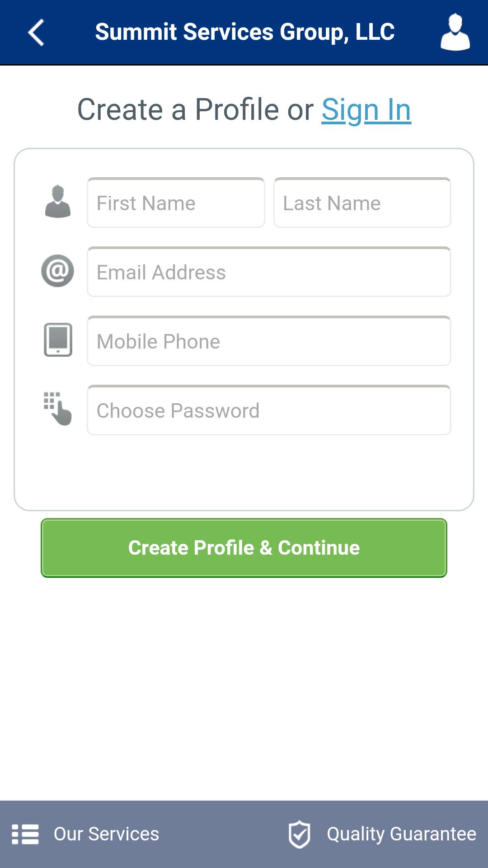Select the Choose Password field

click(269, 410)
